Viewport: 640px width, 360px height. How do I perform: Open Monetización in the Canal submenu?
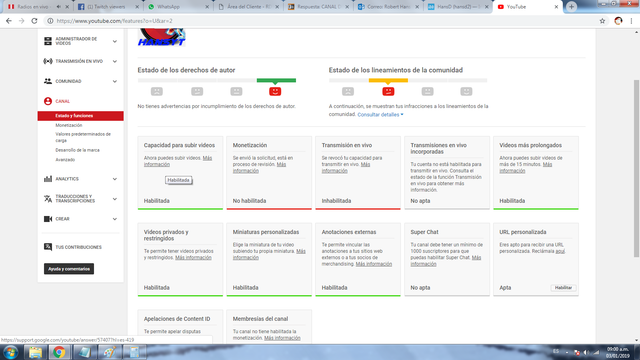69,125
